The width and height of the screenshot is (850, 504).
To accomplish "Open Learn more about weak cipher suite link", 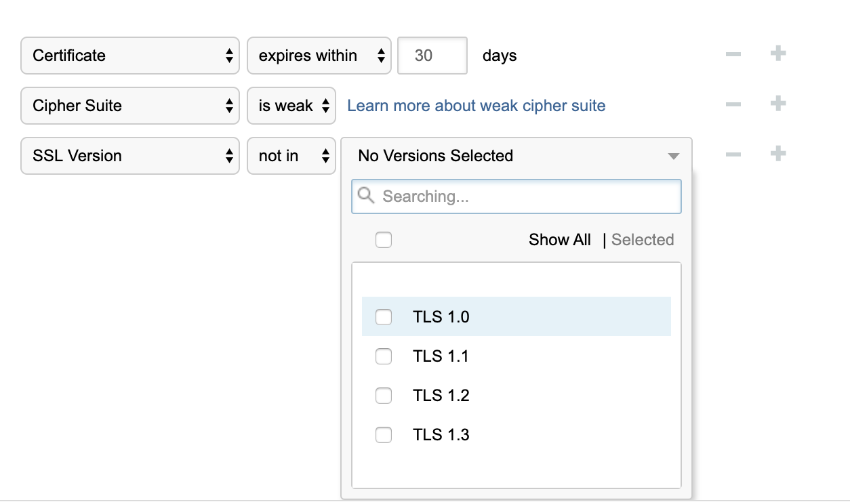I will tap(477, 106).
